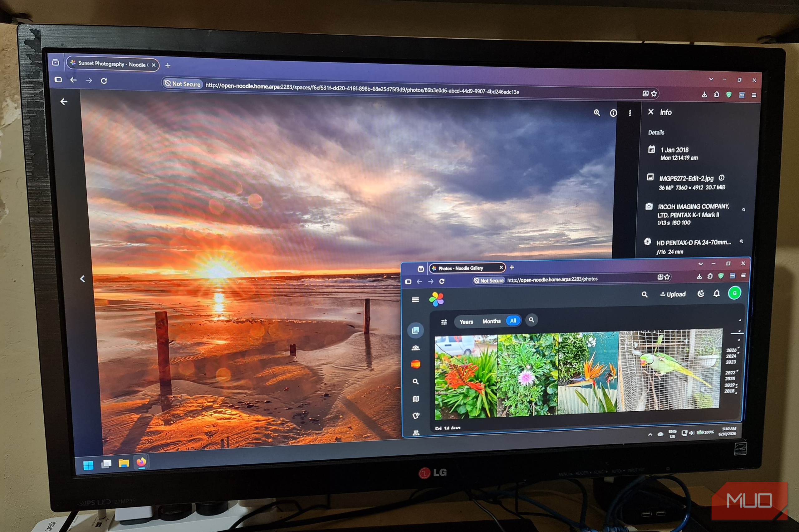Jump to 2018 on the year scrubber
The image size is (799, 532).
coord(729,391)
